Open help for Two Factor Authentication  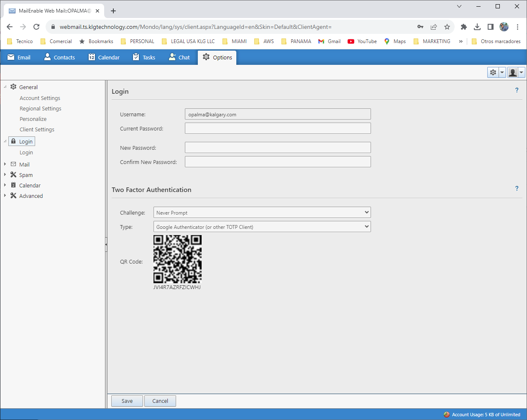[517, 189]
